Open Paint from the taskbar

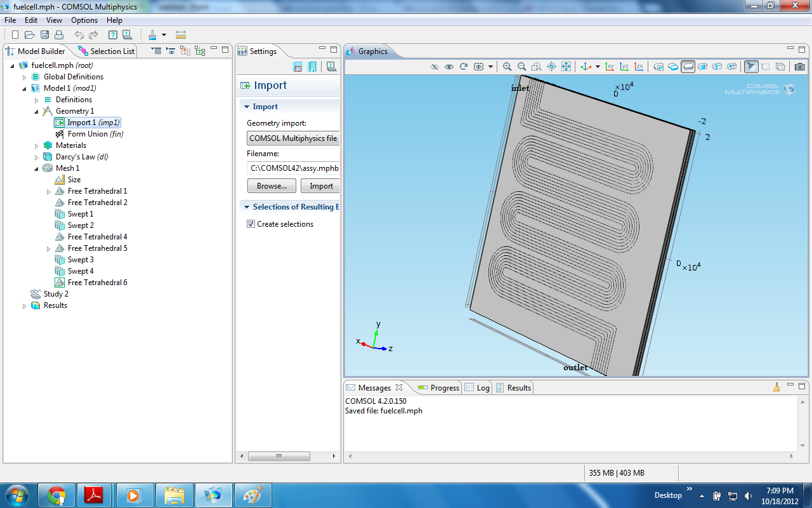tap(253, 495)
